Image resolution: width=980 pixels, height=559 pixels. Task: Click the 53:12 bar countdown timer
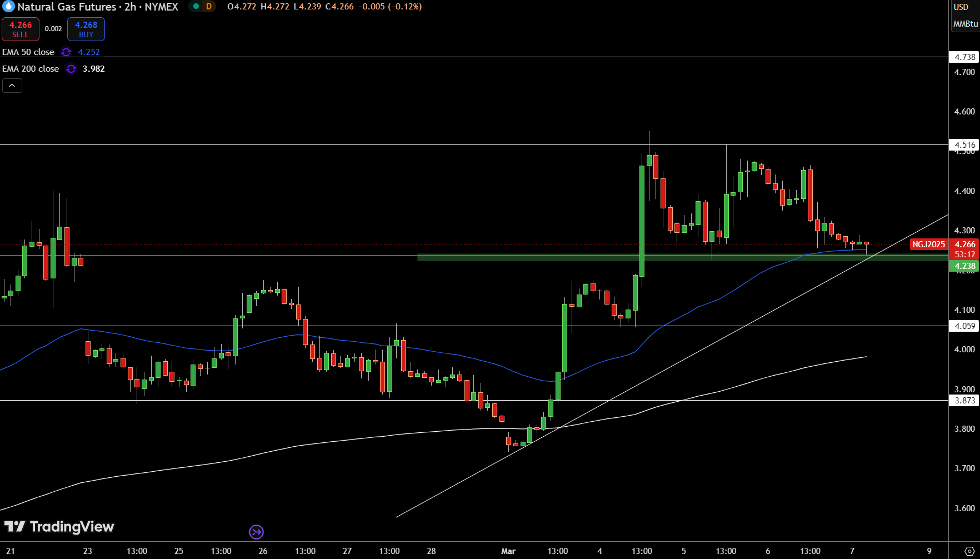[x=964, y=254]
